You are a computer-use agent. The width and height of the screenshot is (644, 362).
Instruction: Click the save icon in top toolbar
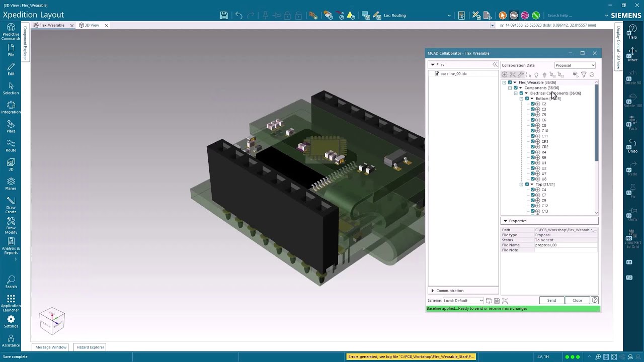(224, 15)
